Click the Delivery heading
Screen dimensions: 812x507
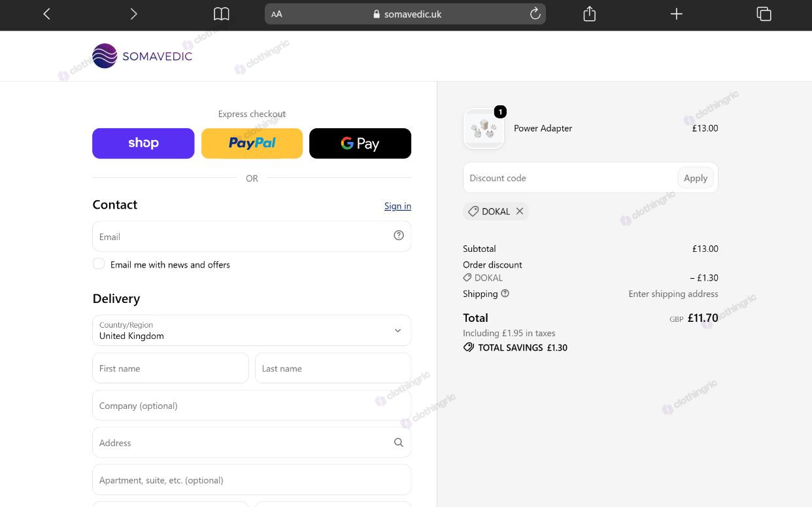(116, 298)
